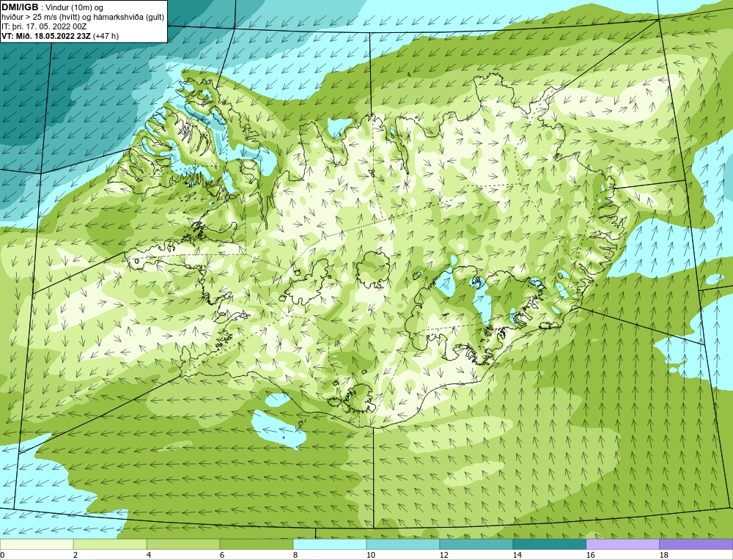
Task: Click the 4–6 m/s green legend swatch
Action: click(x=183, y=544)
